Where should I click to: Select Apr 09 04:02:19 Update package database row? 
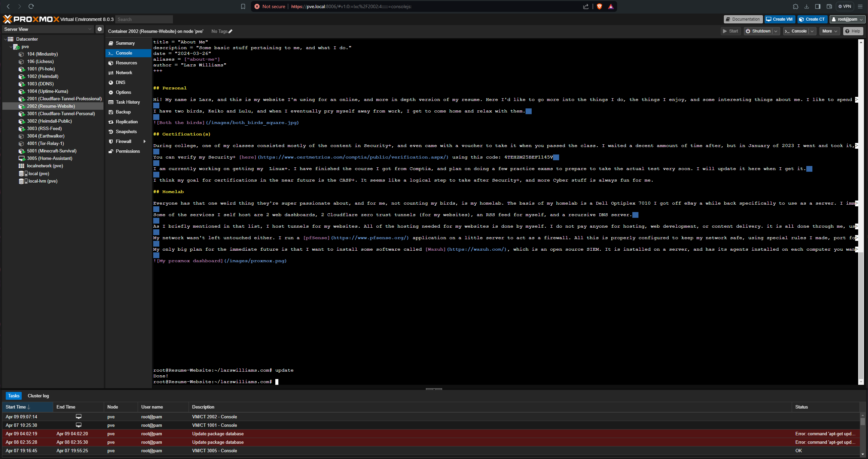point(431,434)
